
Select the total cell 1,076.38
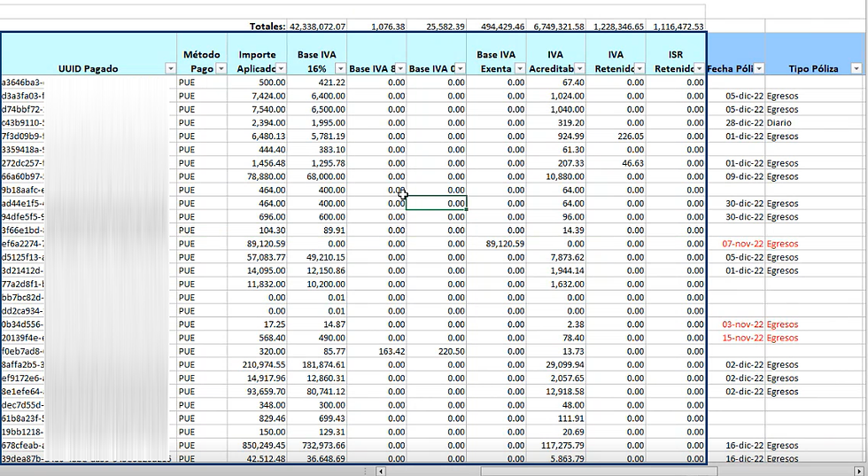377,27
